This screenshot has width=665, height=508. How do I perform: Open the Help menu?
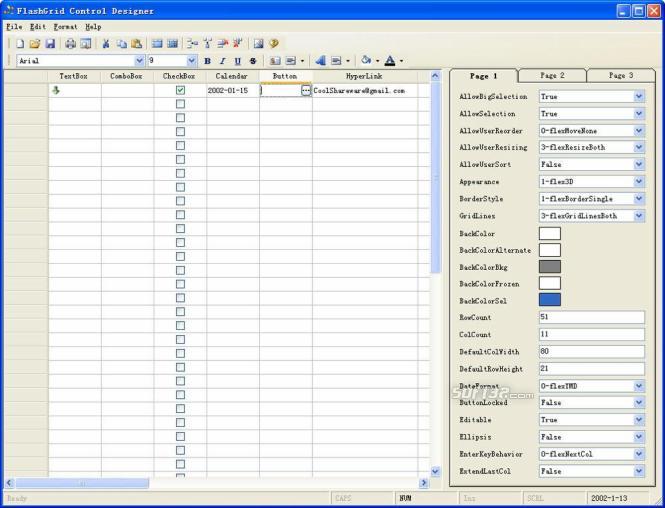point(93,27)
